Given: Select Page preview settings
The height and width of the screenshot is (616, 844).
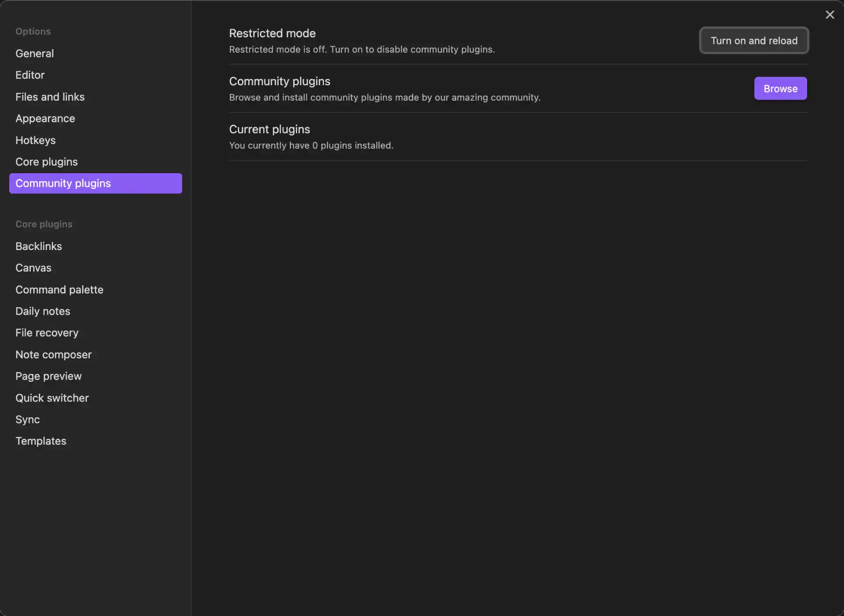Looking at the screenshot, I should click(48, 376).
